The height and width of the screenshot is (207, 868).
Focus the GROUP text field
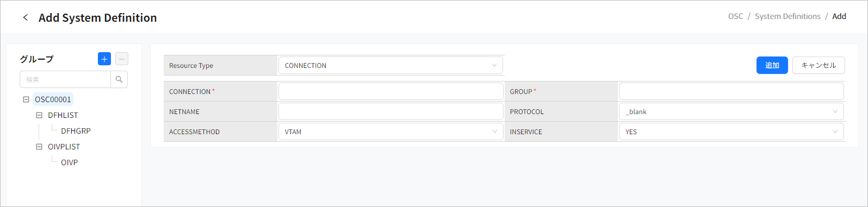coord(731,91)
